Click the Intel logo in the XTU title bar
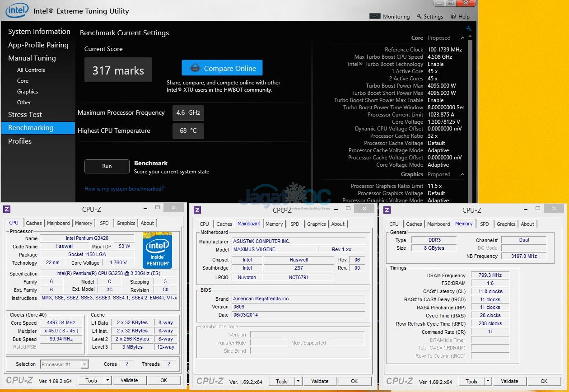The height and width of the screenshot is (392, 569). coord(17,10)
